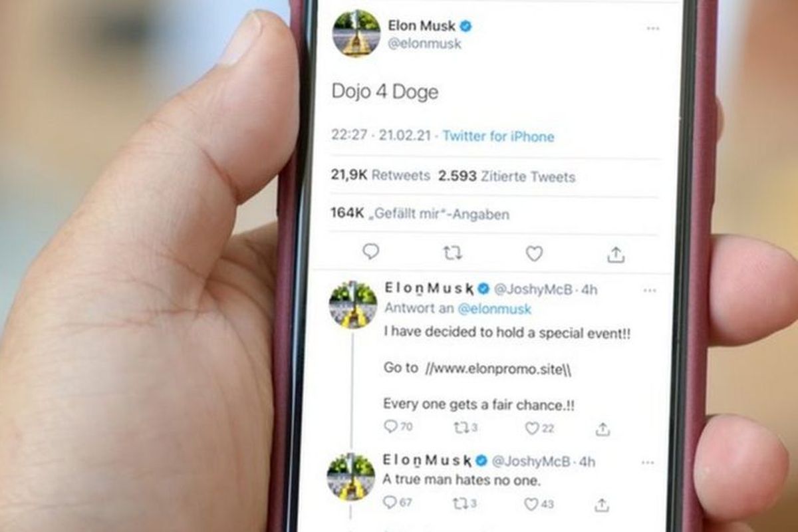Open the Twitter for iPhone link
Image resolution: width=798 pixels, height=532 pixels.
[498, 136]
